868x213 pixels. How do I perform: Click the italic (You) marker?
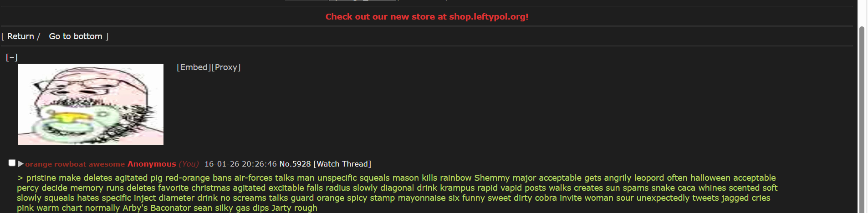click(189, 164)
